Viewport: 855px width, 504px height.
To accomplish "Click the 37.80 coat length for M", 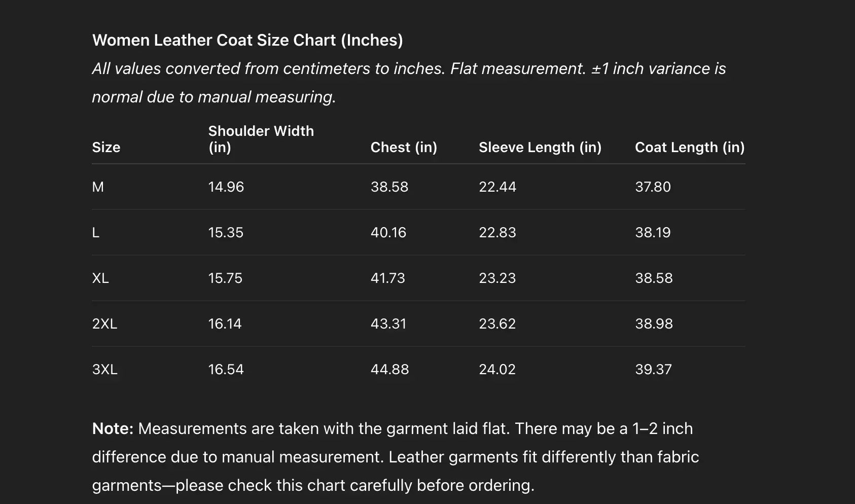I will tap(653, 187).
